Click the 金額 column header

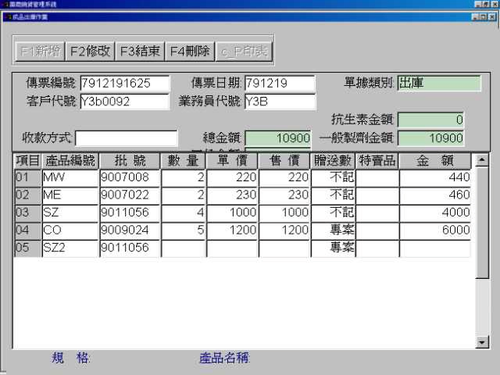click(x=435, y=161)
